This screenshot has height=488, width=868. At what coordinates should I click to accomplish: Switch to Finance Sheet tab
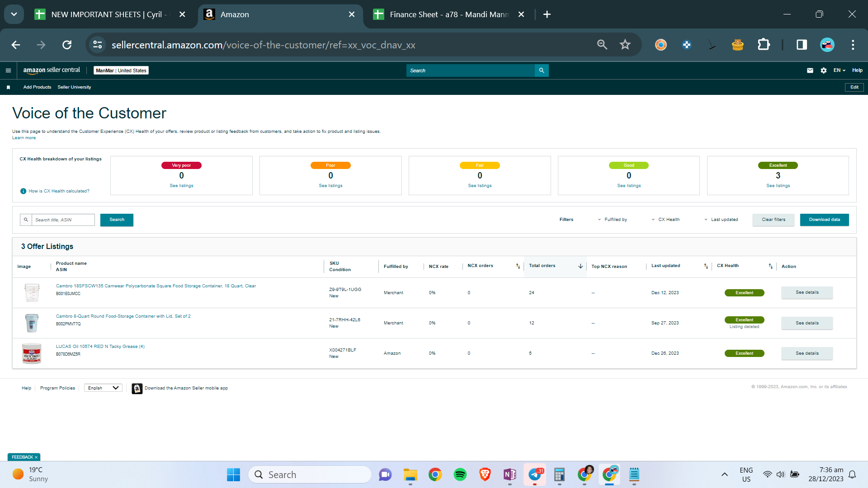449,14
